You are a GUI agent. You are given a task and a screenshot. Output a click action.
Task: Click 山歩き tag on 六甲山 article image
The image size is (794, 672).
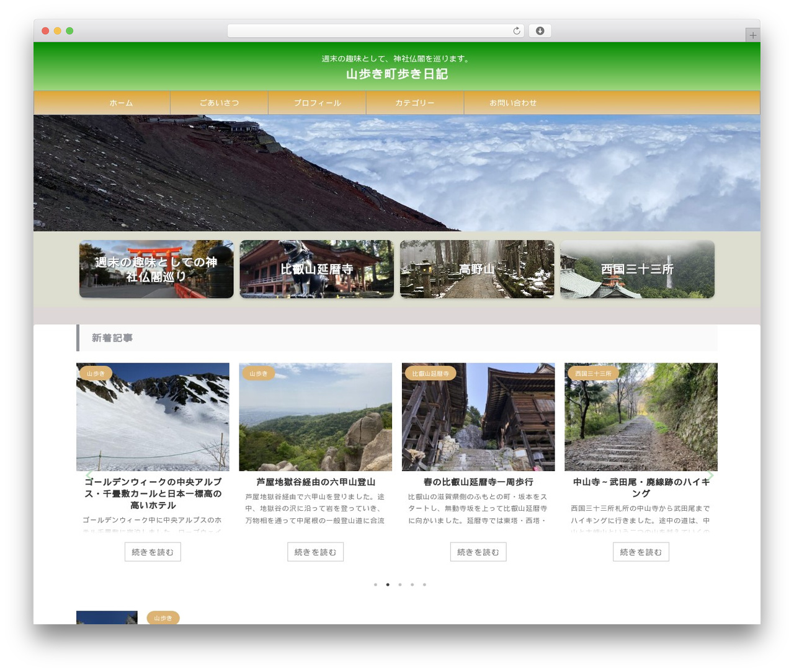pos(258,373)
